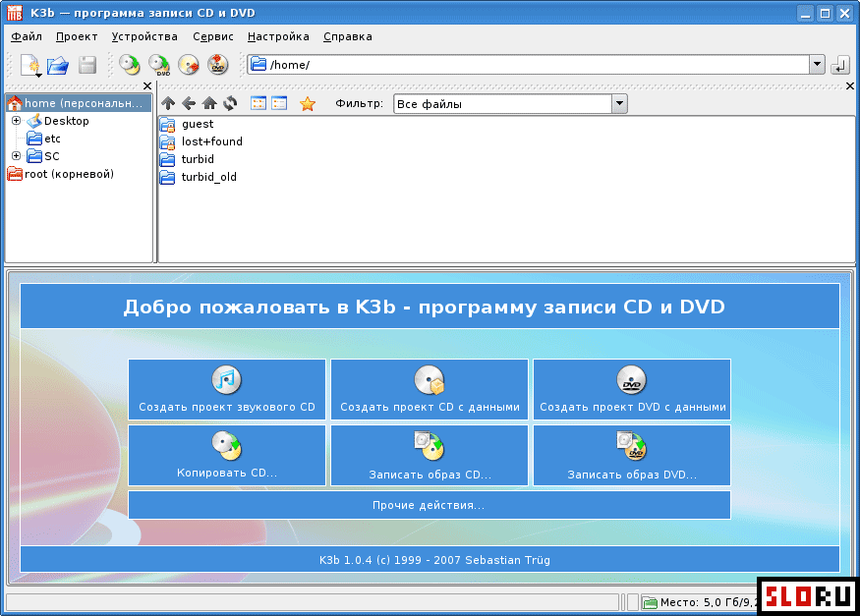Jump to home folder via browser house icon

(209, 103)
